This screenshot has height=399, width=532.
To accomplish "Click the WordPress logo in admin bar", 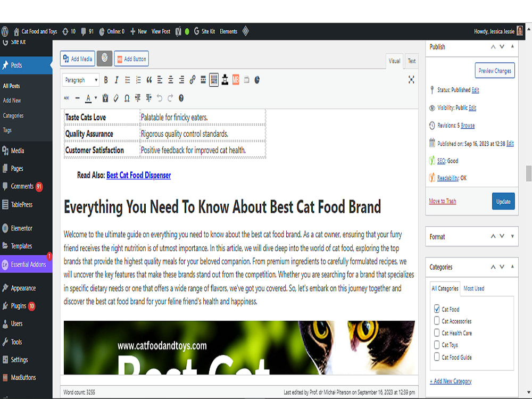I will click(x=5, y=31).
